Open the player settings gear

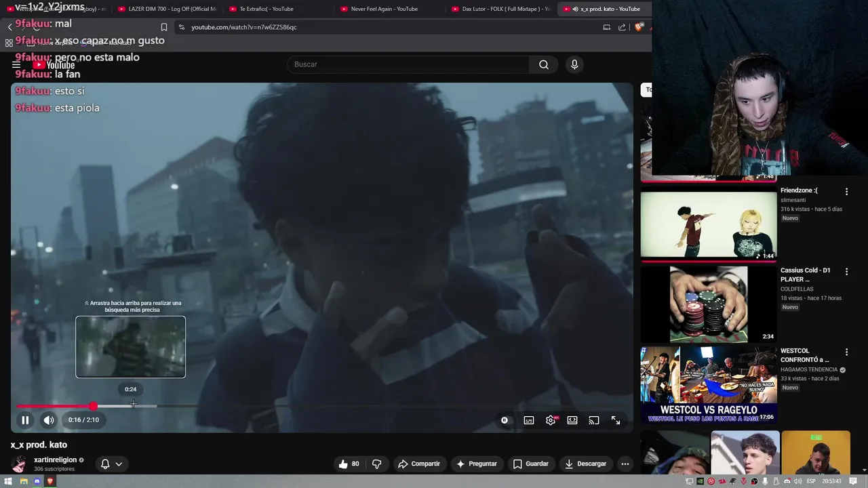click(551, 420)
